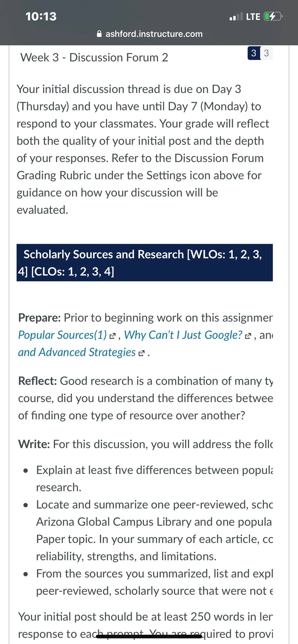
Task: Tap the gray total replies badge
Action: (x=266, y=53)
